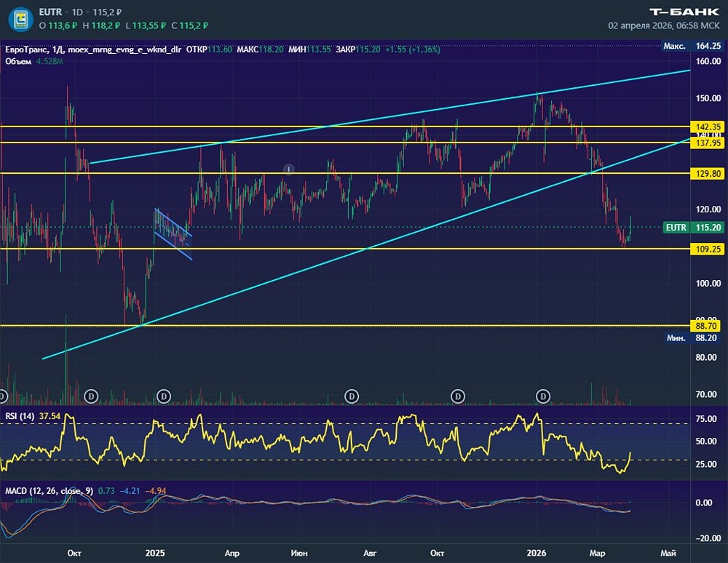This screenshot has width=728, height=563.
Task: Click the dividend marker near August 2025
Action: tap(352, 396)
